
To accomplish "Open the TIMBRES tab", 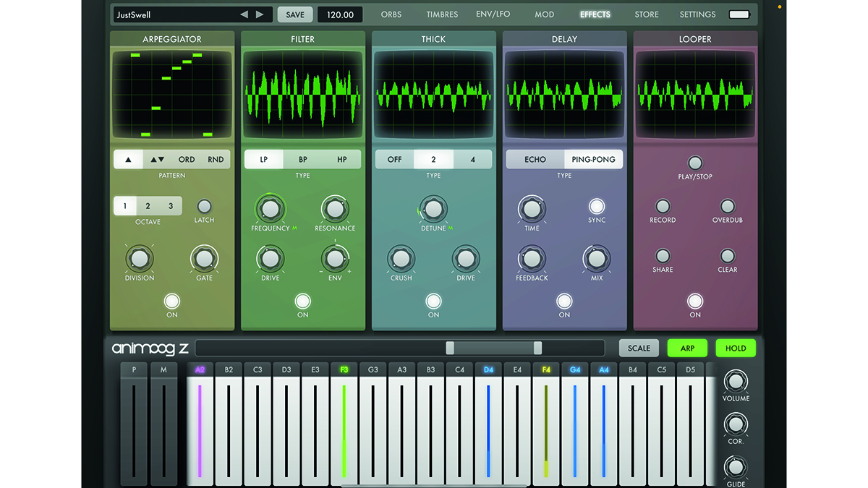I will (442, 14).
